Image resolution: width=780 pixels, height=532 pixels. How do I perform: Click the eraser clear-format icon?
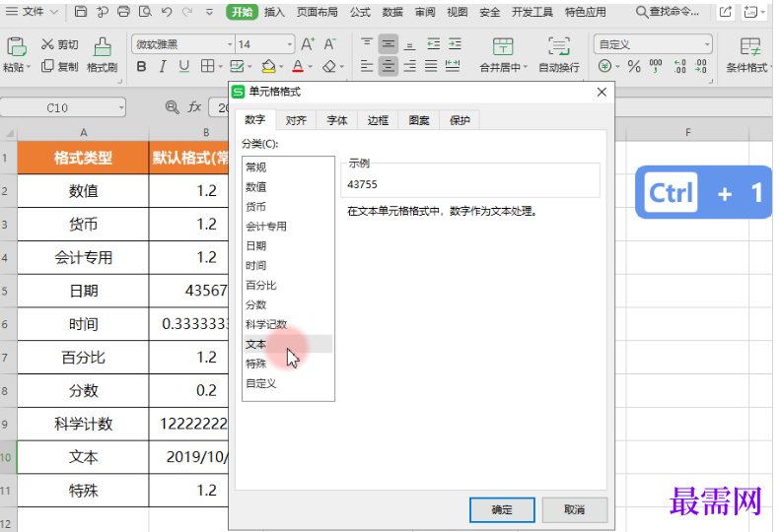[x=329, y=66]
